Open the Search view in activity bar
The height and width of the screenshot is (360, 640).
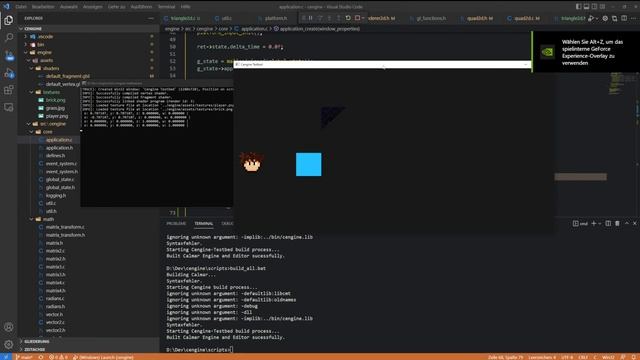[x=9, y=38]
